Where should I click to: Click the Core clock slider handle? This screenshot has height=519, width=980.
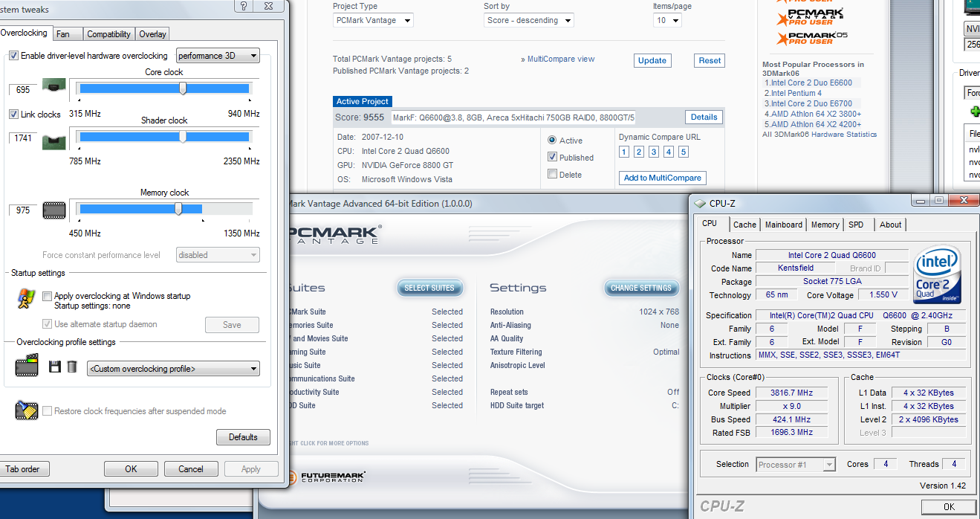(183, 88)
